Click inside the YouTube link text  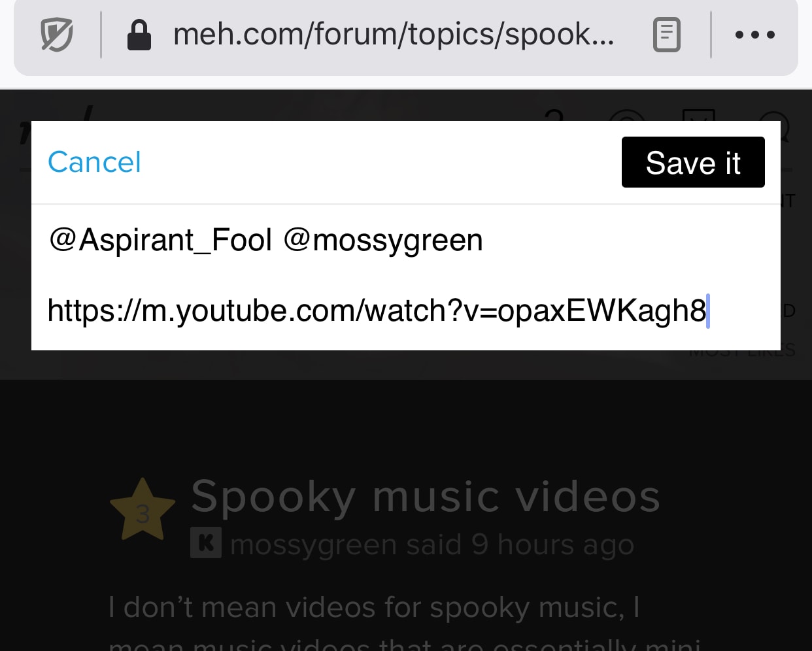377,310
